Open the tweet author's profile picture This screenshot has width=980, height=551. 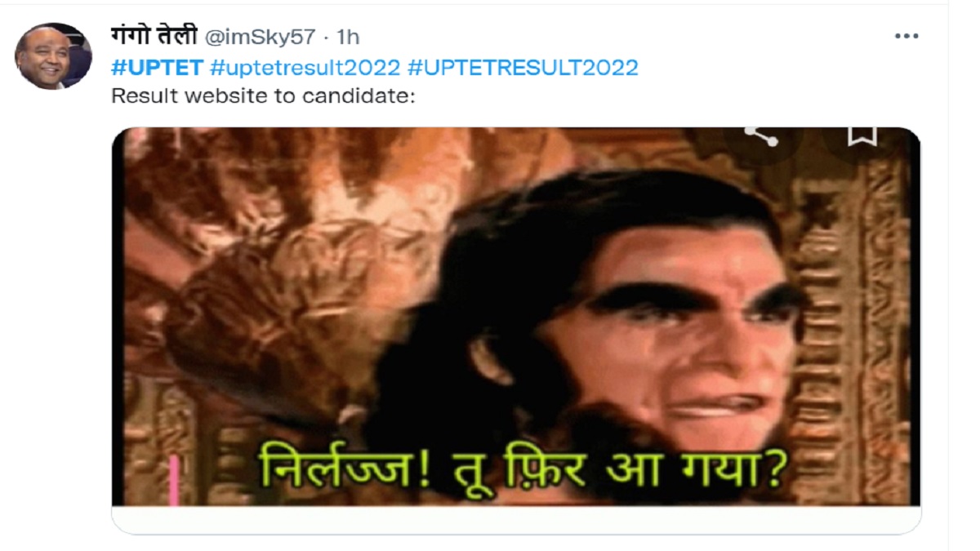53,56
